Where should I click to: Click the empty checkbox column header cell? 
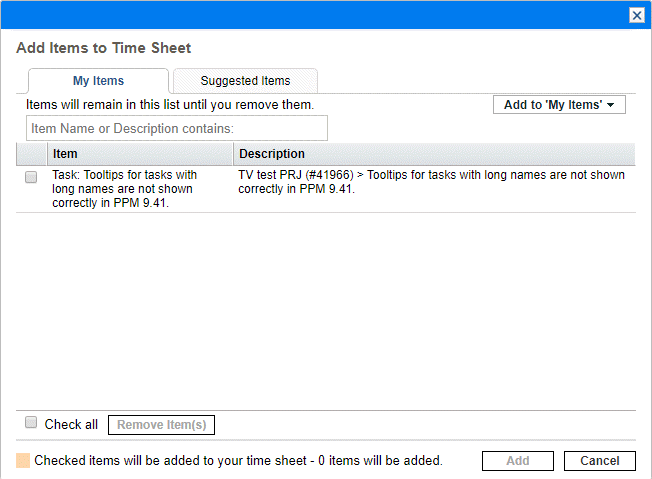31,154
